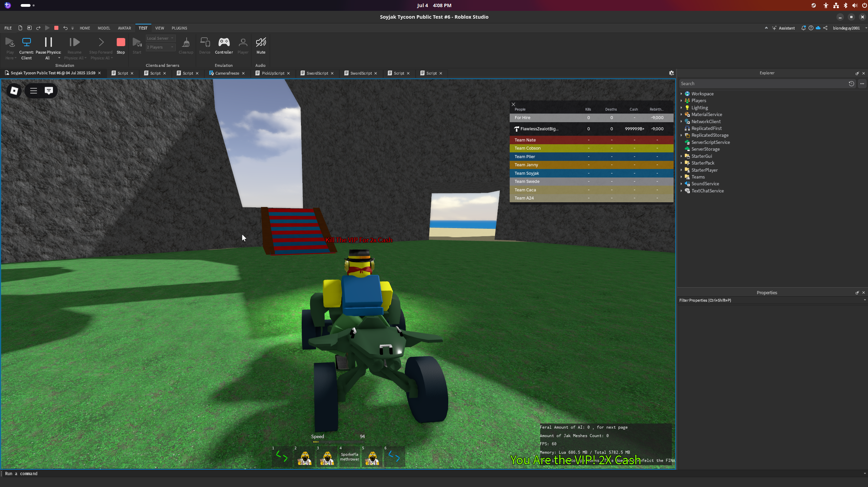Collapse the ribbon with the chevron icon
868x487 pixels.
766,28
